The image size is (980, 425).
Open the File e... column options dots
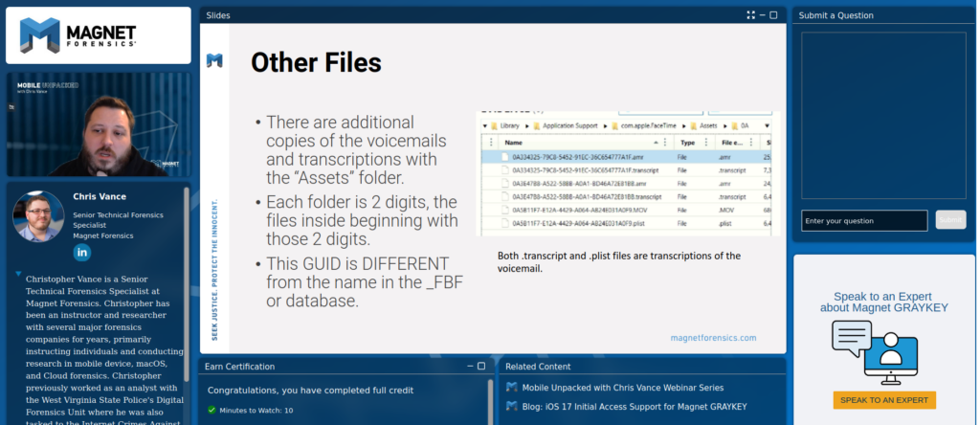pyautogui.click(x=751, y=143)
